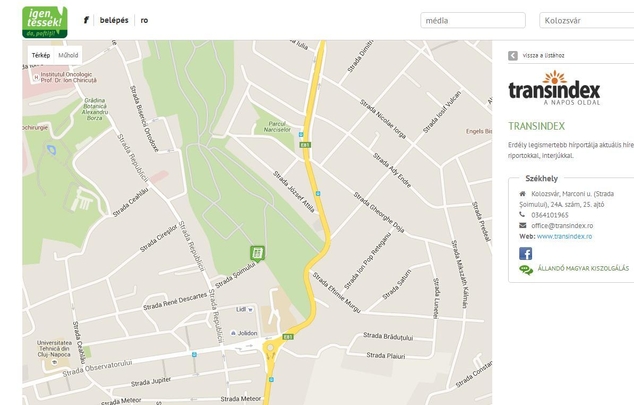This screenshot has height=405, width=634.
Task: Open the blue Facebook icon in Székhely box
Action: (x=525, y=254)
